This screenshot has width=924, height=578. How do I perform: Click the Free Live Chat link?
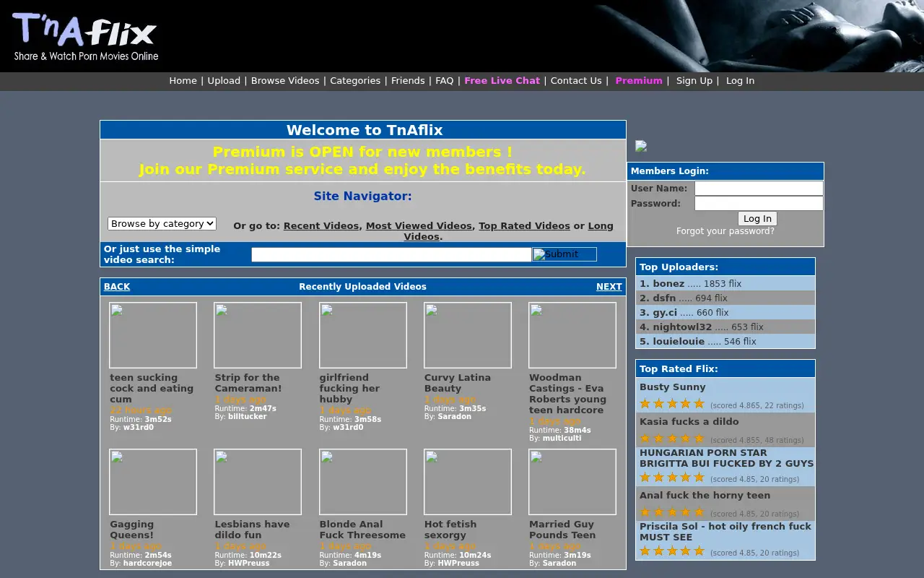pyautogui.click(x=502, y=81)
